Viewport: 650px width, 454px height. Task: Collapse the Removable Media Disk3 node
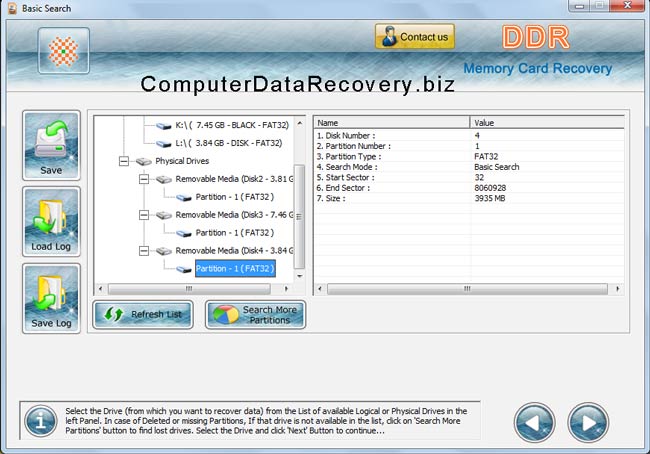pos(144,215)
